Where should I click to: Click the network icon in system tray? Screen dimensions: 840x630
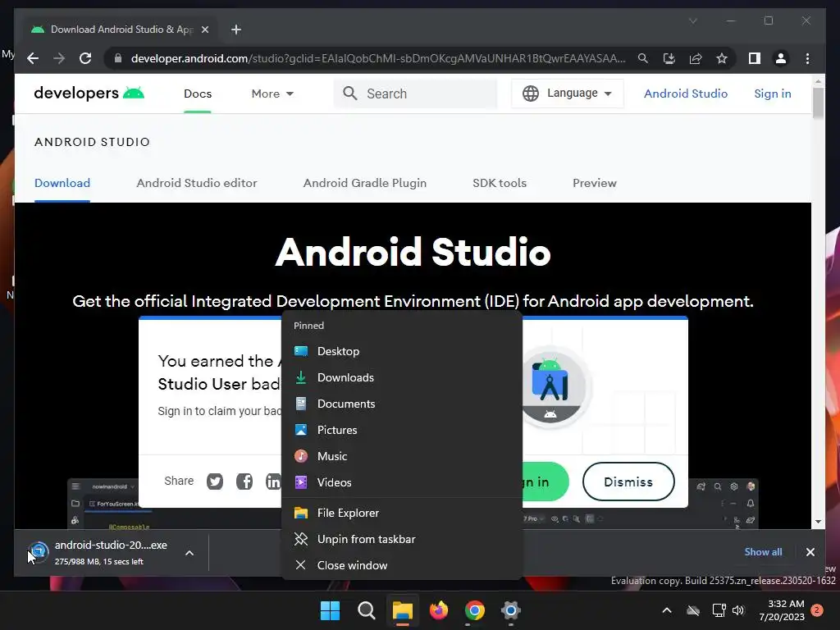click(719, 610)
